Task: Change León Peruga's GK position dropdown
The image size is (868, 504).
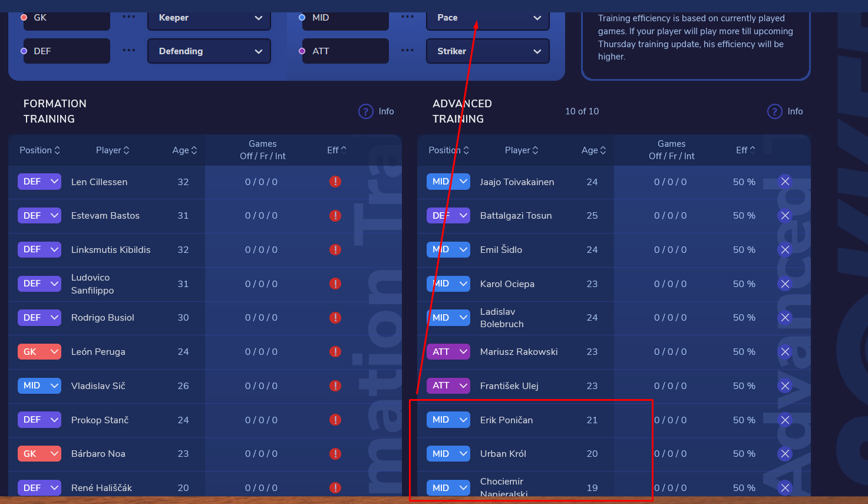Action: coord(39,352)
